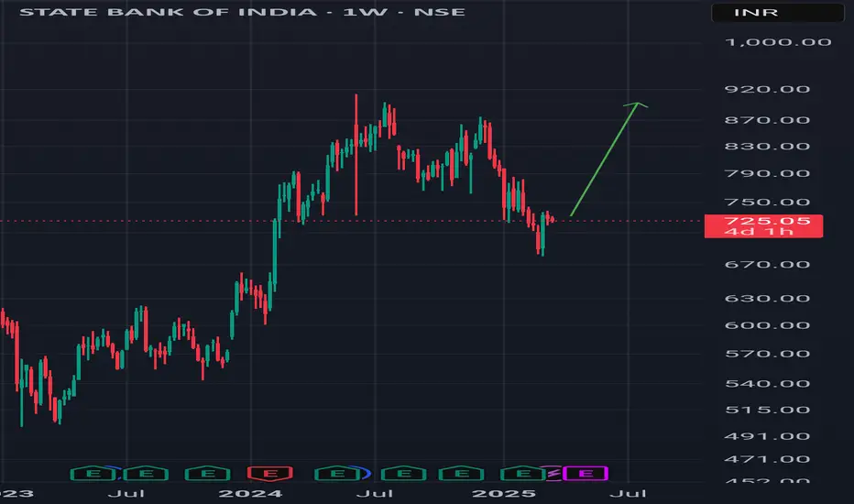The height and width of the screenshot is (504, 854).
Task: Open the purple upcoming earnings marker
Action: click(586, 474)
